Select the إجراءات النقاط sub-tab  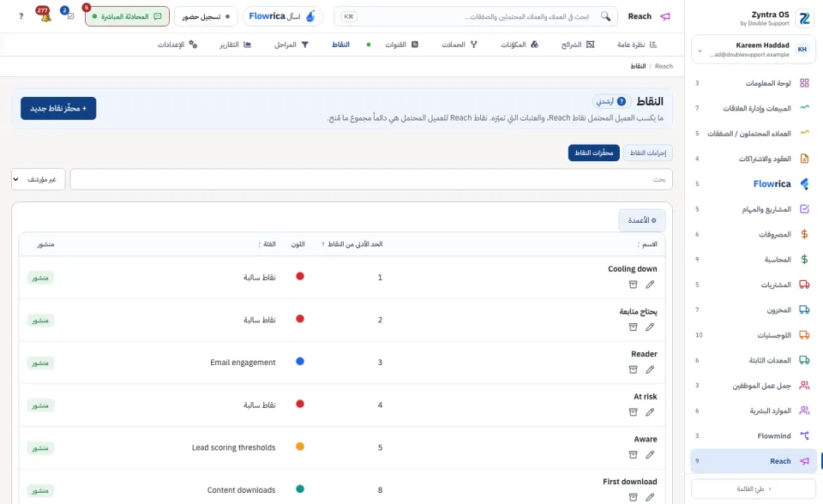coord(648,153)
